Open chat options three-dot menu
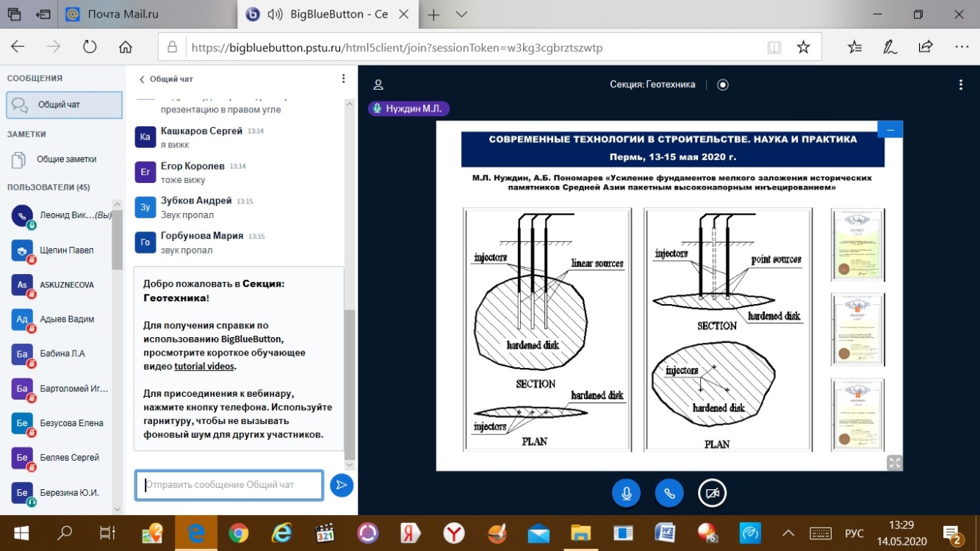Image resolution: width=980 pixels, height=551 pixels. (x=343, y=79)
